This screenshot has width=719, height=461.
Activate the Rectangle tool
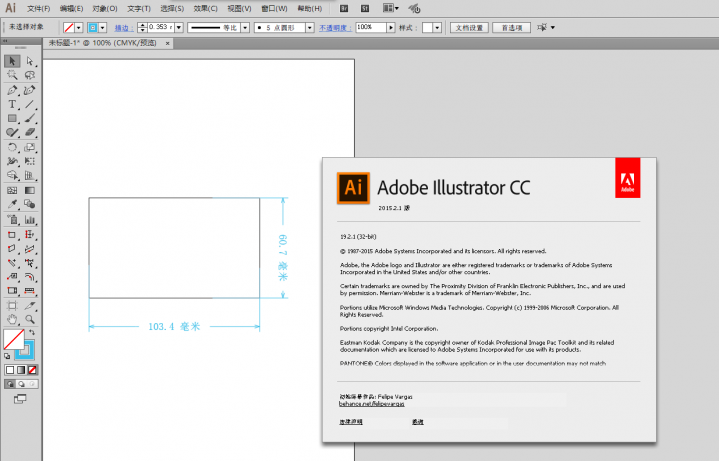click(12, 118)
